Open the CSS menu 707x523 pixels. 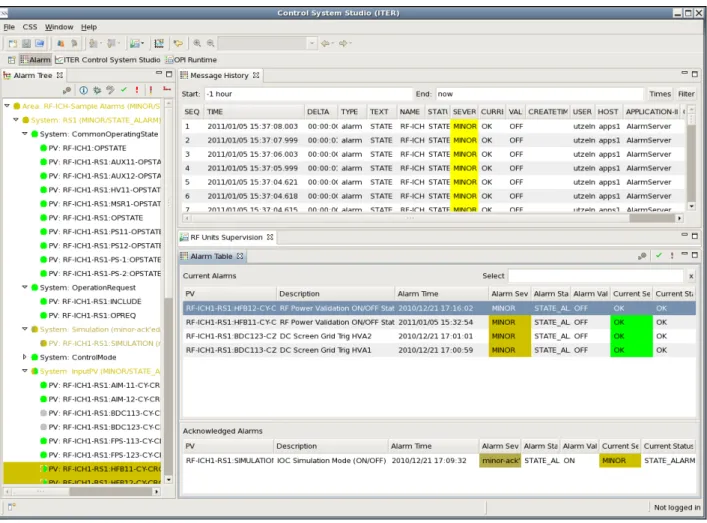[30, 27]
